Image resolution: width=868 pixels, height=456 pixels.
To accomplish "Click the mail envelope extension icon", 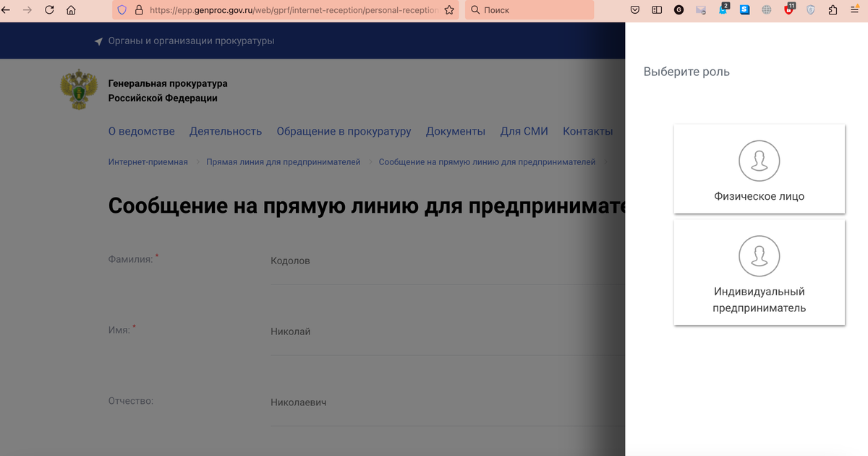I will (700, 10).
